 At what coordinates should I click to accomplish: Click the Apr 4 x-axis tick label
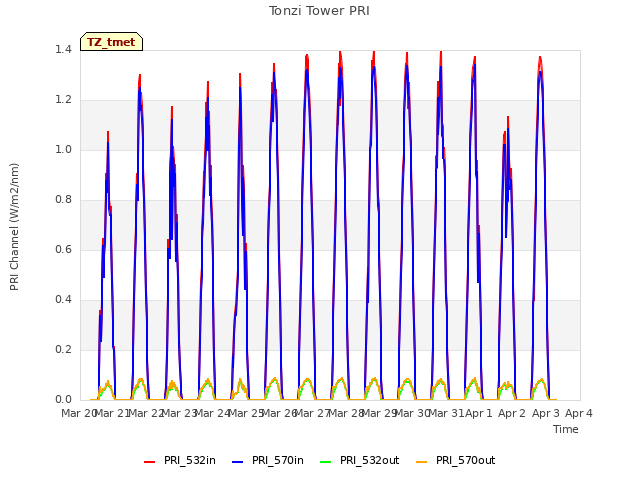579,413
